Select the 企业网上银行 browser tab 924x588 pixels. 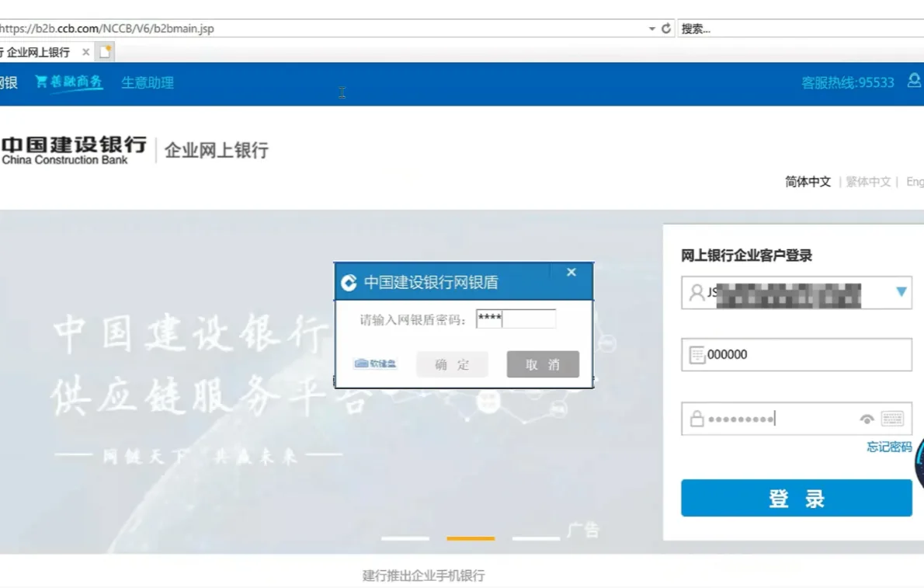pos(38,52)
